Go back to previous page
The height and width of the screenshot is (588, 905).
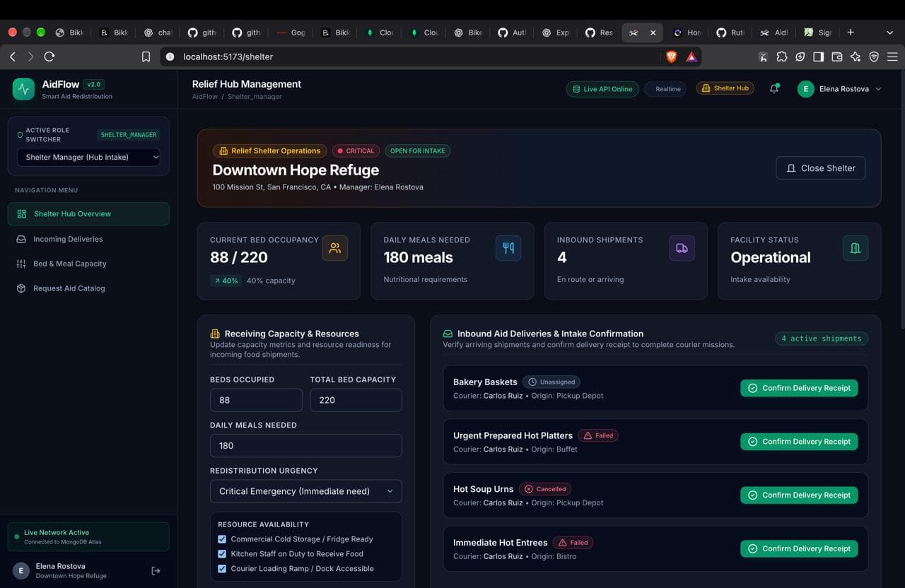13,57
